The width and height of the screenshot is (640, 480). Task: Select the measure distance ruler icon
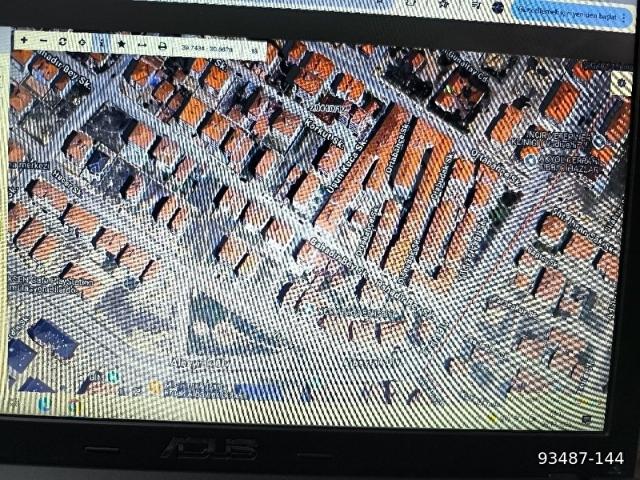pyautogui.click(x=142, y=45)
